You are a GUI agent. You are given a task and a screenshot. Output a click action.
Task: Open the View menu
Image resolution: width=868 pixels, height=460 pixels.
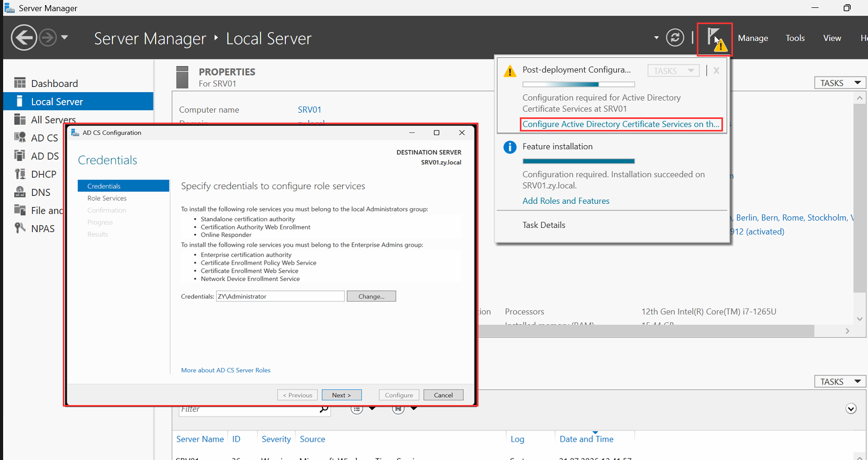832,38
